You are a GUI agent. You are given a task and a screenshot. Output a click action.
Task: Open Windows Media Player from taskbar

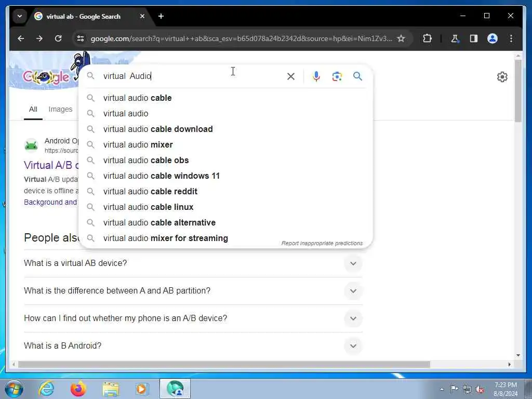(x=142, y=389)
